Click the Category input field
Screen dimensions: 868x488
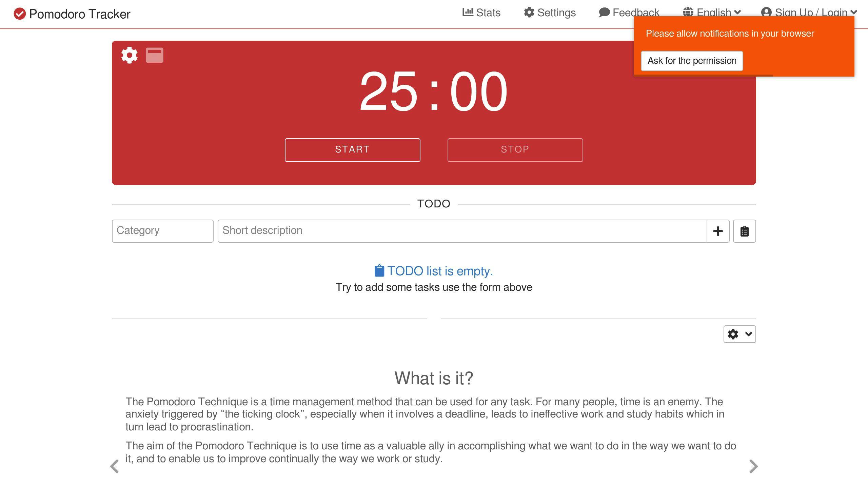pyautogui.click(x=162, y=230)
